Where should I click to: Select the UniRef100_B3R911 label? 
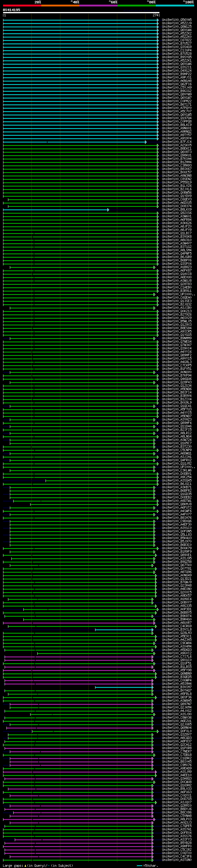click(x=177, y=291)
